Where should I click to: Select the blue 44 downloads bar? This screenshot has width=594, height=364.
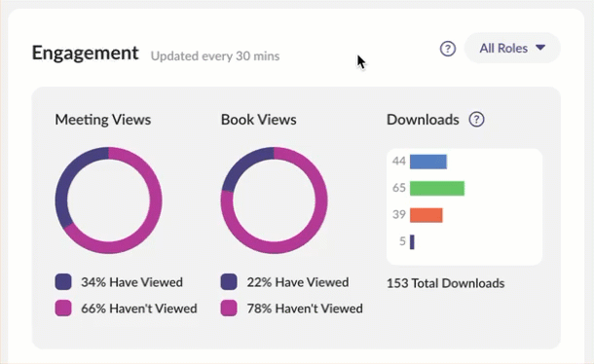(428, 162)
